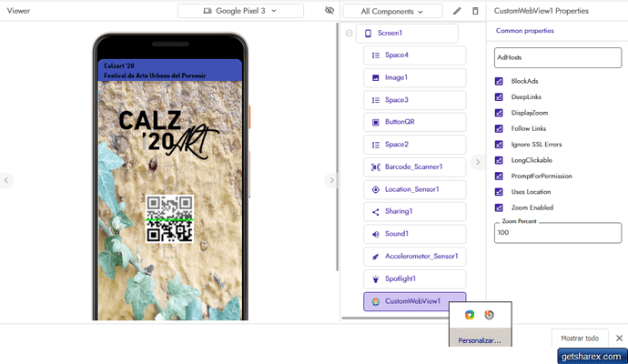Select Image1 in the component tree

click(414, 77)
